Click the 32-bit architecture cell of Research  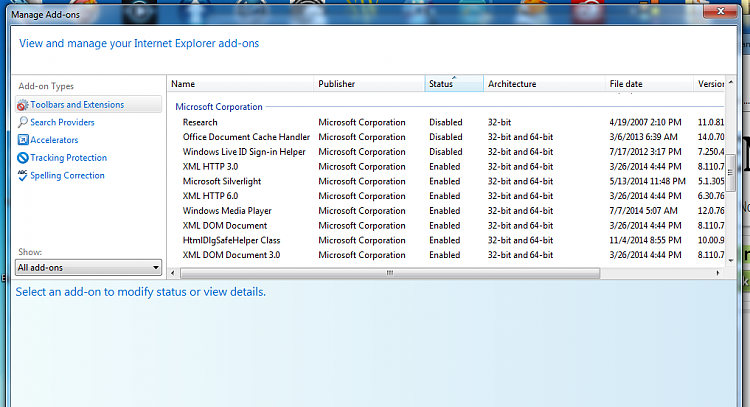point(499,122)
